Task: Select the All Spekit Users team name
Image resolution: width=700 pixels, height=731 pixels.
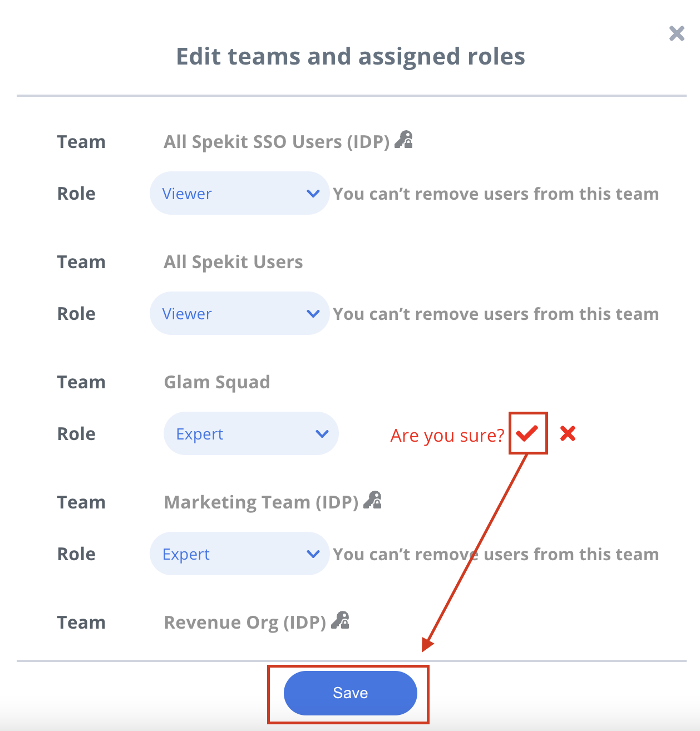Action: click(x=233, y=262)
